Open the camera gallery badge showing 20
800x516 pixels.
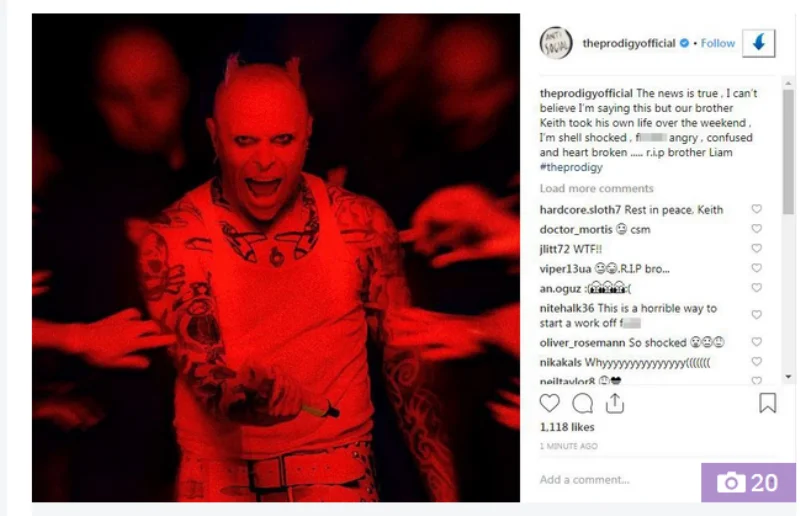pyautogui.click(x=748, y=482)
